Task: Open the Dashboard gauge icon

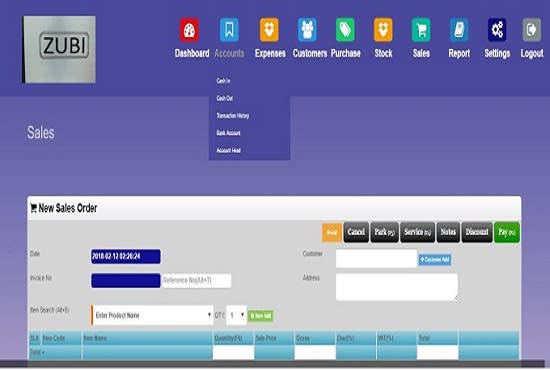Action: (x=189, y=30)
